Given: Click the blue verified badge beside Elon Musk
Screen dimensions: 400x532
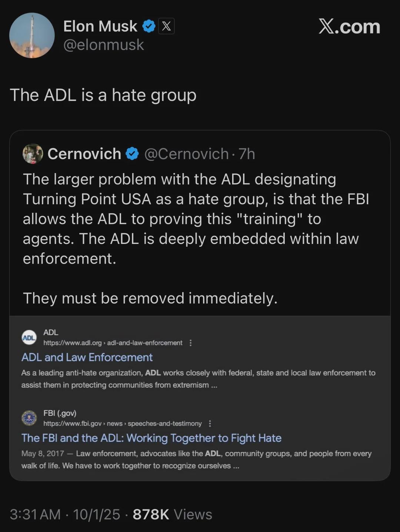Looking at the screenshot, I should click(149, 26).
